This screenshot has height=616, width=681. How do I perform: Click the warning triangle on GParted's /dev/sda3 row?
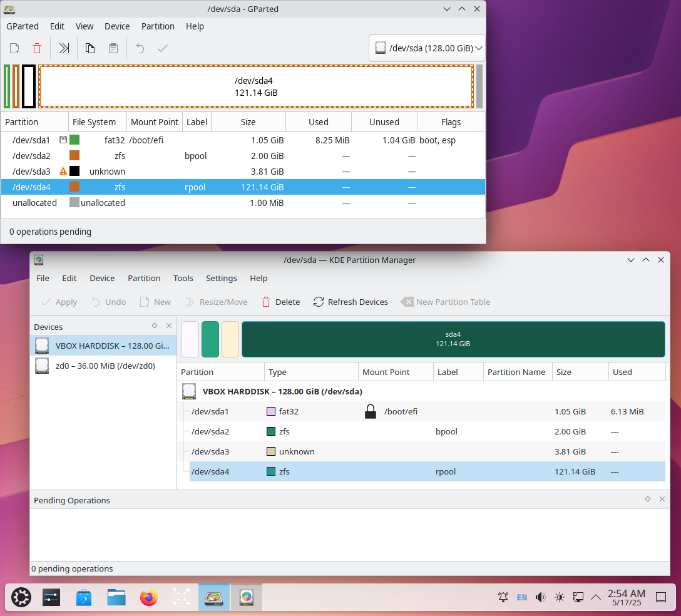[63, 171]
